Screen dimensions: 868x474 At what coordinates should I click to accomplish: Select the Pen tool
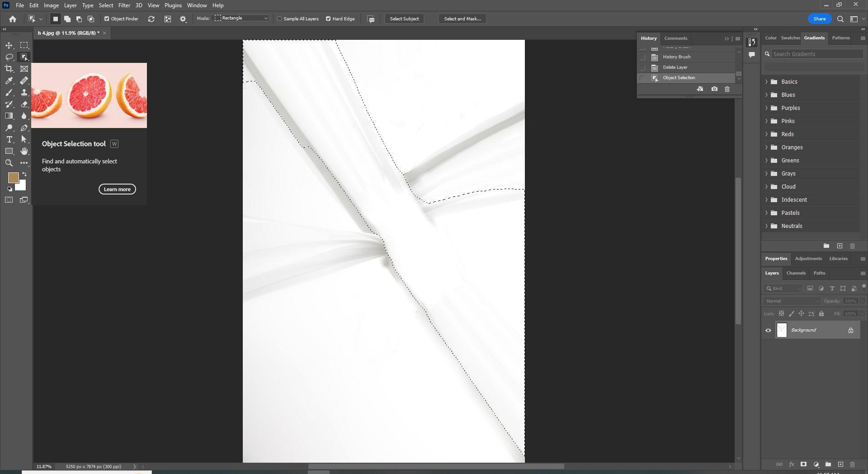click(x=24, y=128)
